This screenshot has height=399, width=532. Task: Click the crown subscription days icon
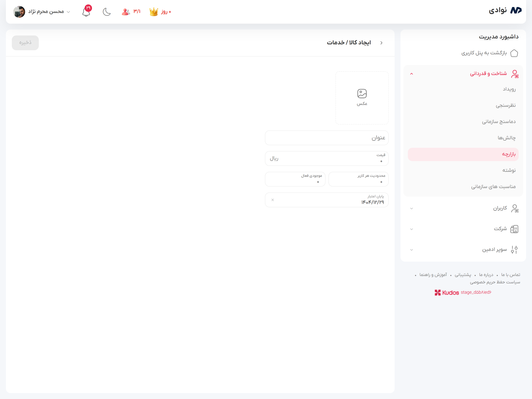154,11
